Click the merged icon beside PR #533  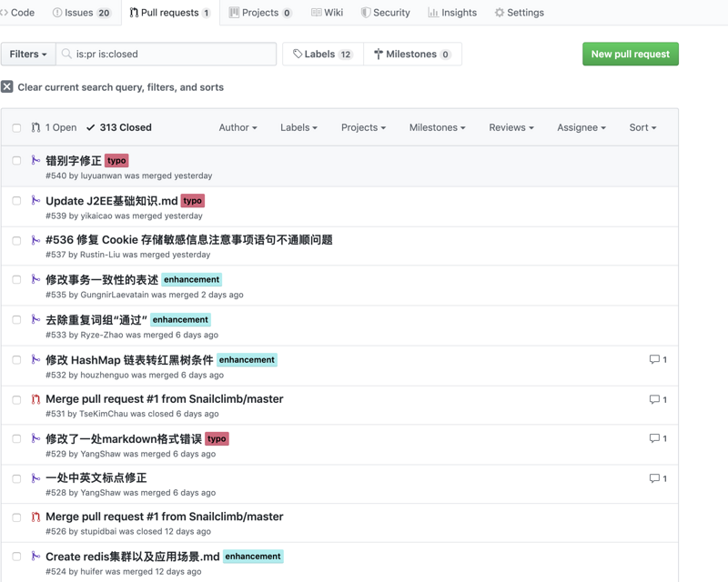[35, 319]
